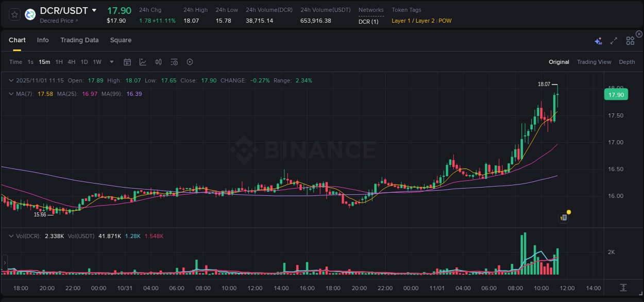Open the indicators list settings icon
The image size is (644, 302).
(x=174, y=62)
